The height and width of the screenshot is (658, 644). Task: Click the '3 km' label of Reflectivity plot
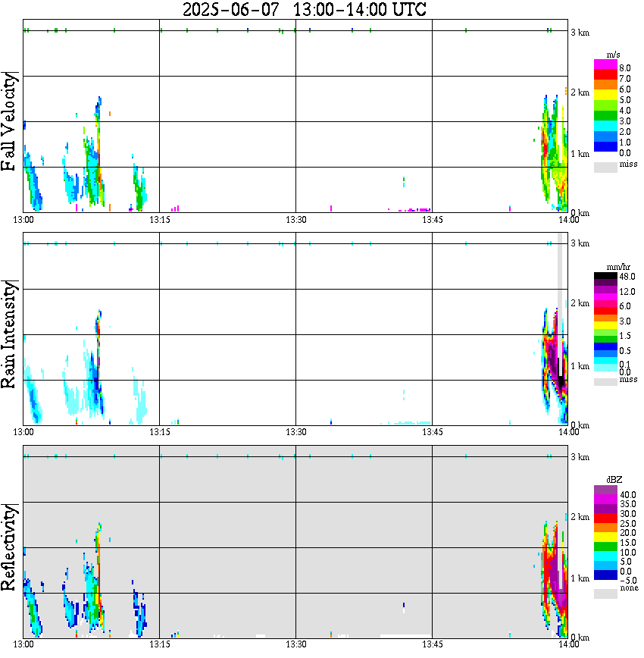[580, 457]
